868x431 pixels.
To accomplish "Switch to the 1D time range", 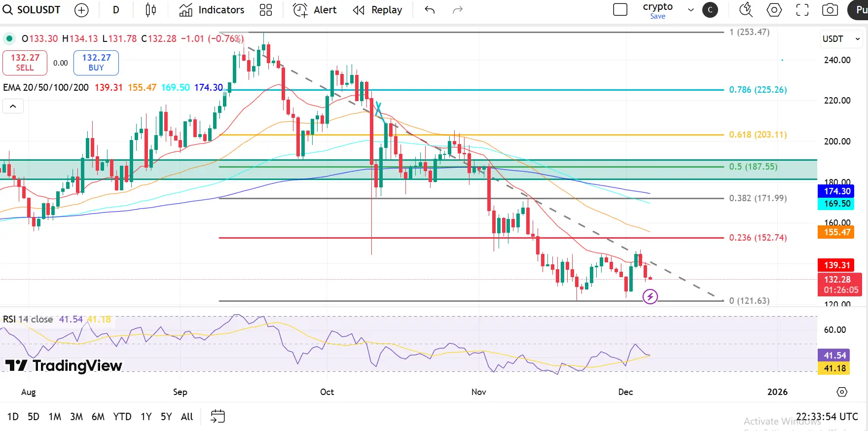I will [13, 417].
